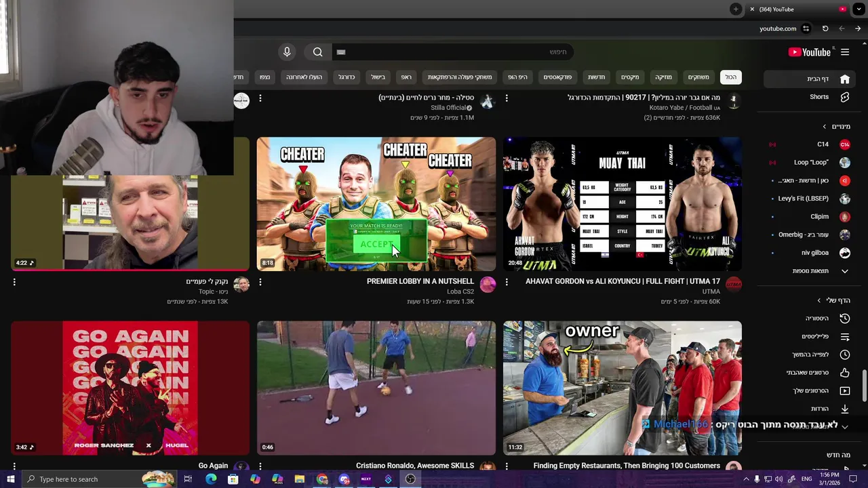
Task: Expand more subscriptions (תוצאות נוספות) chevron
Action: [845, 271]
